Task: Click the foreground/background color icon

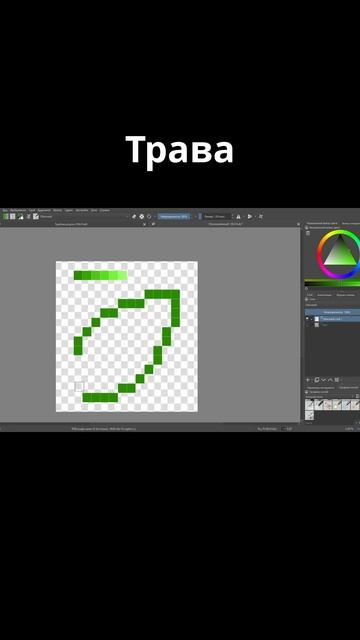Action: click(x=20, y=216)
